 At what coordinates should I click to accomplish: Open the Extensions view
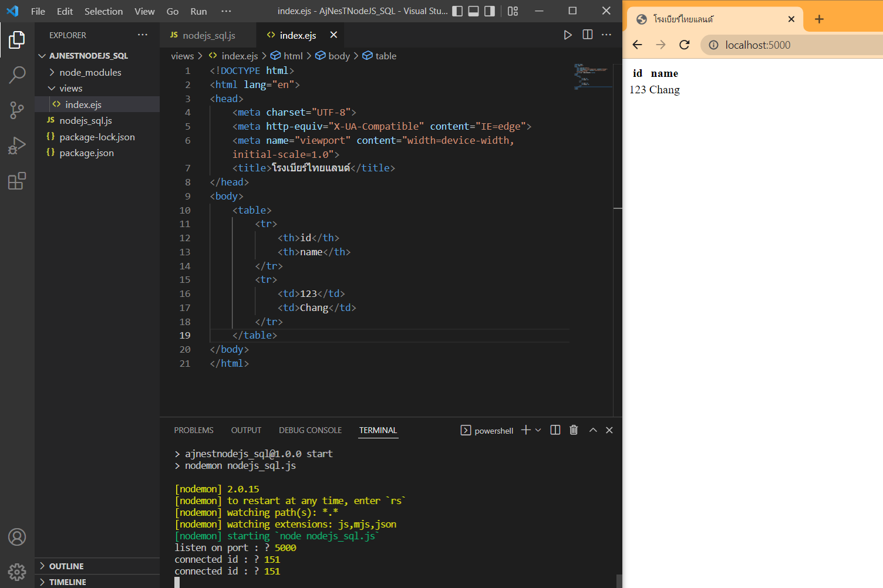tap(17, 181)
